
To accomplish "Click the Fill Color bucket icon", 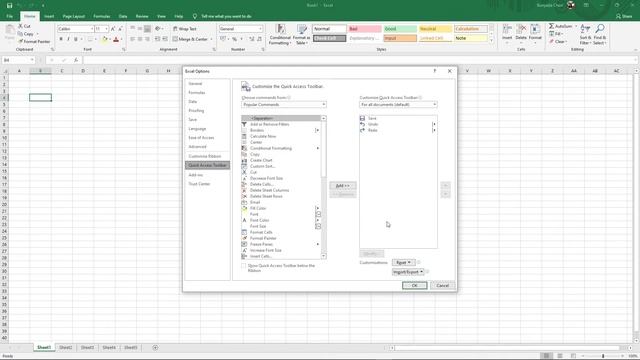I will click(x=104, y=39).
